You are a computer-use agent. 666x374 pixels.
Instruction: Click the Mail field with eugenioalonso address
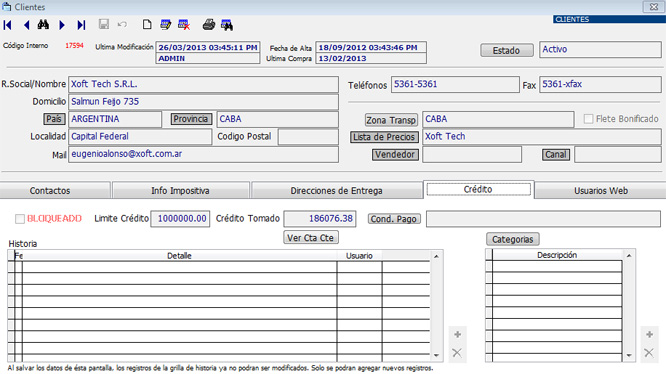pos(203,154)
